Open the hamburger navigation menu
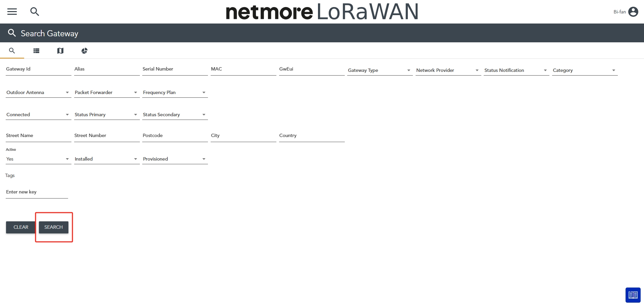The width and height of the screenshot is (644, 306). 12,12
